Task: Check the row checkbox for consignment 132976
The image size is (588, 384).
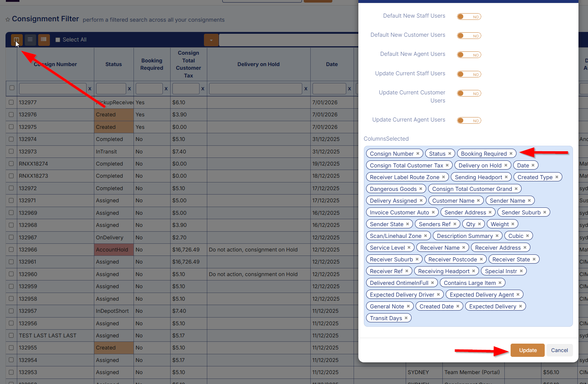Action: (x=11, y=115)
